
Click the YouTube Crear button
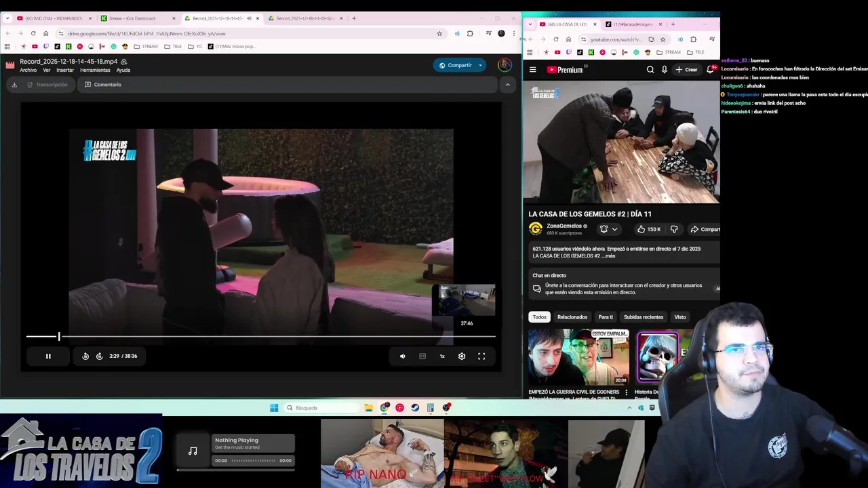tap(686, 70)
